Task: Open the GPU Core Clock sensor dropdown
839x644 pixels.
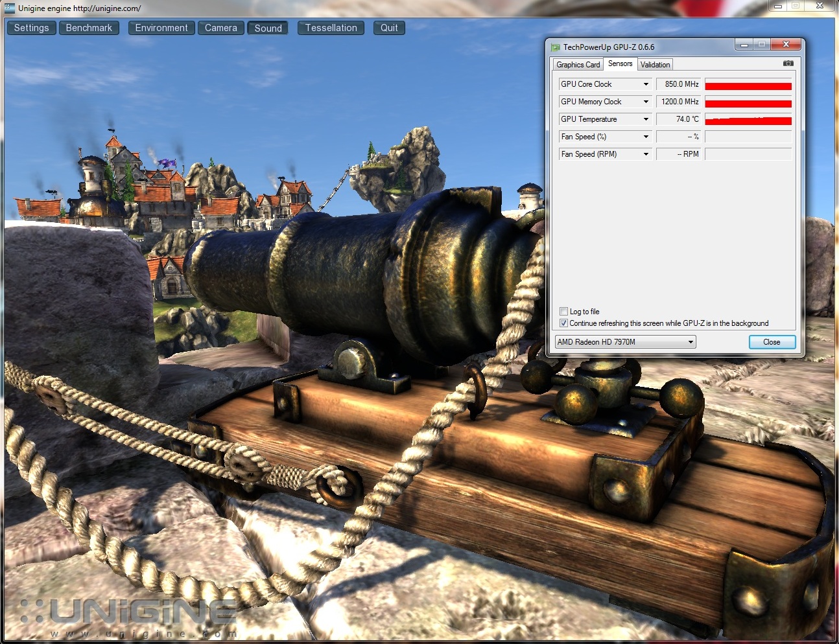Action: 646,84
